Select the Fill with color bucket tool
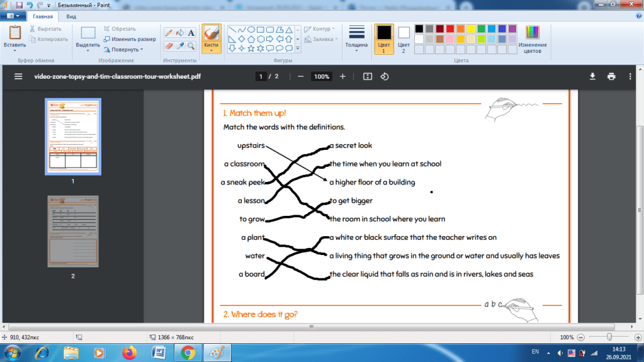 (180, 33)
